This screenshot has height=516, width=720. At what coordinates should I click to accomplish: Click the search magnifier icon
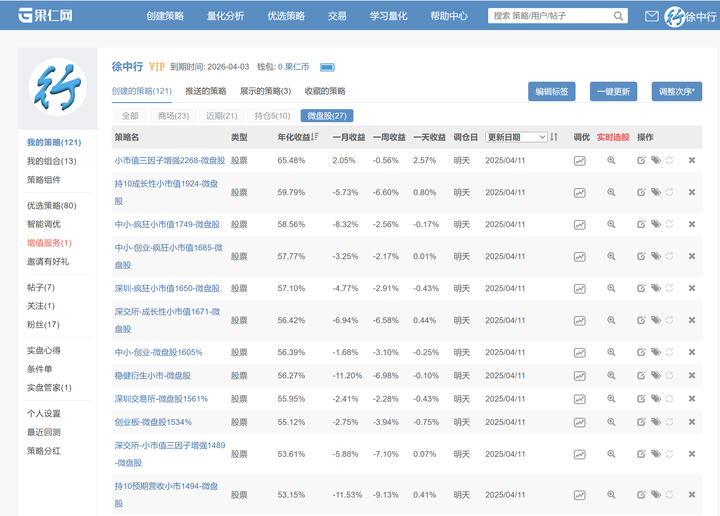click(x=618, y=16)
